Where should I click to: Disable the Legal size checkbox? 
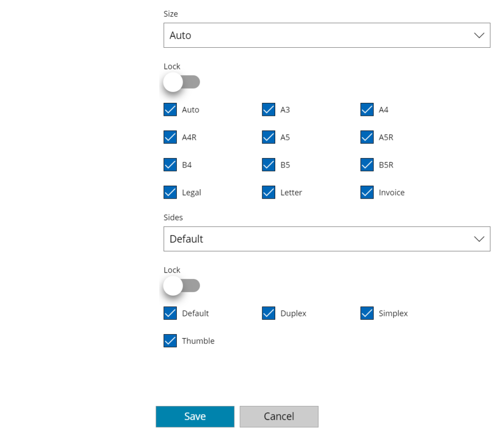pyautogui.click(x=170, y=192)
